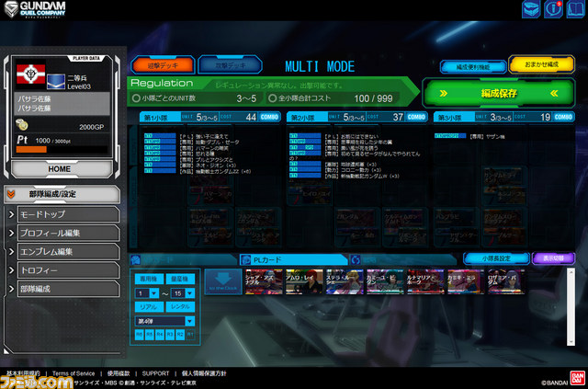Click the arrow next to トロフィー

(x=11, y=270)
